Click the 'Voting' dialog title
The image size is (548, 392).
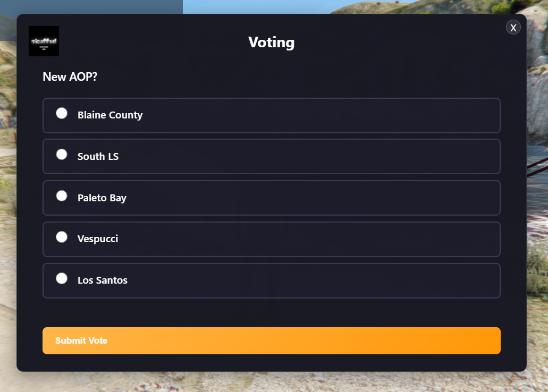pyautogui.click(x=271, y=42)
